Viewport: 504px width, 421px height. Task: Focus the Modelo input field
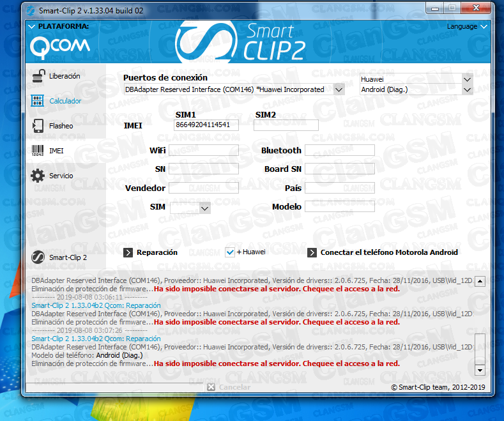340,206
